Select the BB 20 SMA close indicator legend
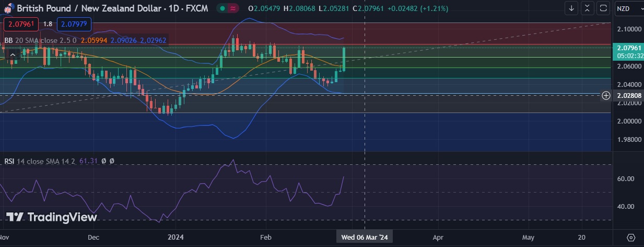644x247 pixels. tap(40, 40)
